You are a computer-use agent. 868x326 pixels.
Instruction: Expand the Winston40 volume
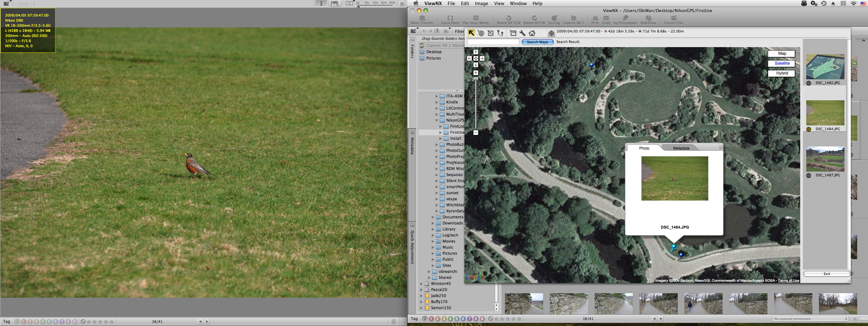pos(421,284)
